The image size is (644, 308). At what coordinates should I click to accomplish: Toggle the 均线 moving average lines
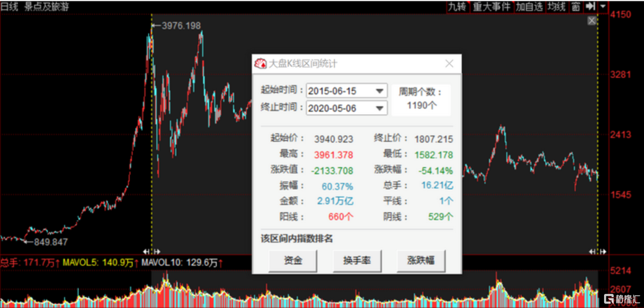tap(557, 6)
